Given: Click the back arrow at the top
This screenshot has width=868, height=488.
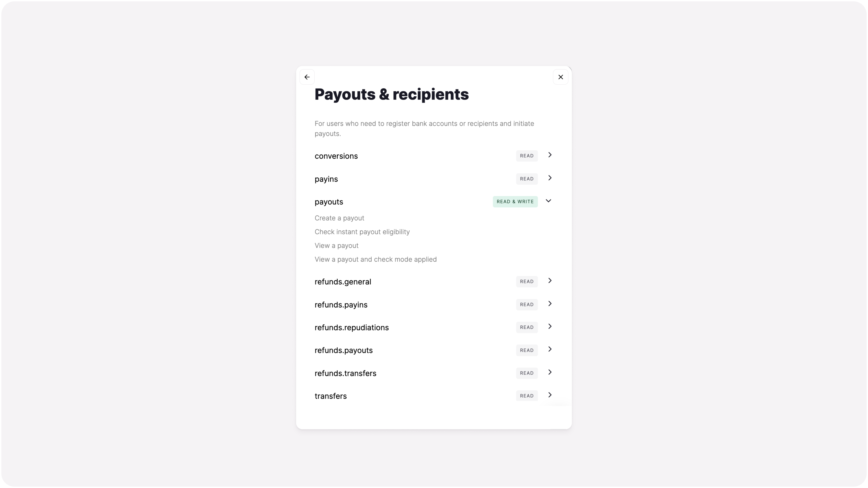Looking at the screenshot, I should coord(307,77).
